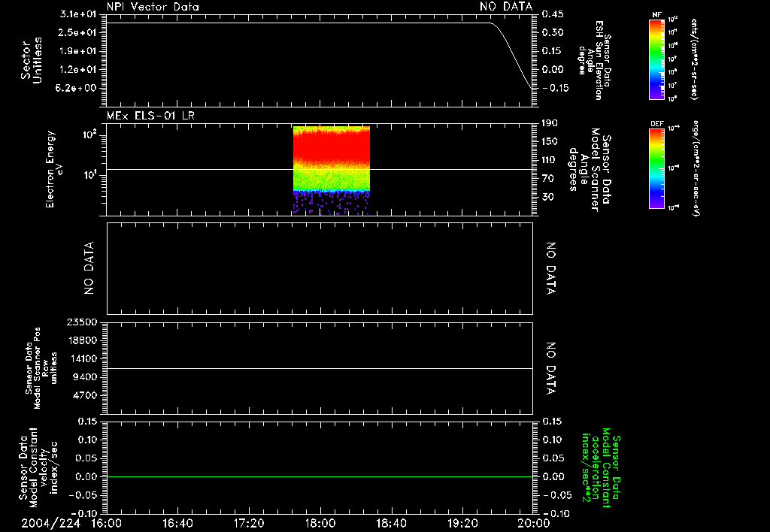Click the green Model Constant acceleration axis label
770x532 pixels.
[x=601, y=468]
